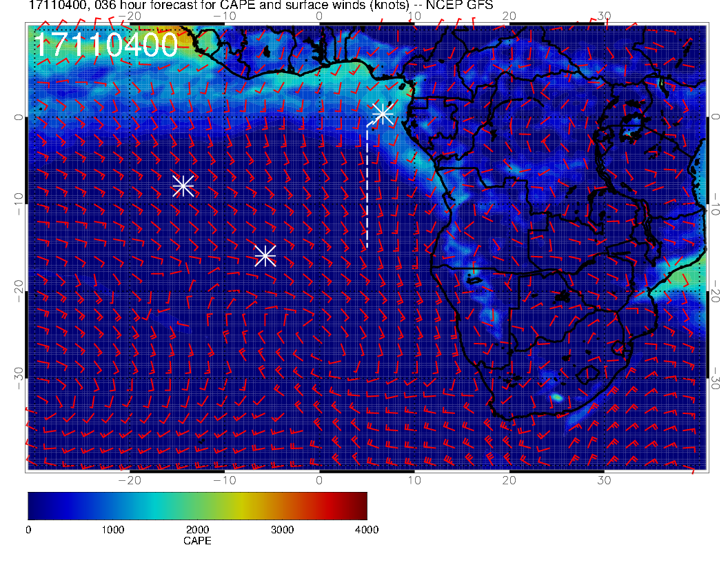
Task: Click the 4000 label under the colorbar
Action: tap(366, 530)
